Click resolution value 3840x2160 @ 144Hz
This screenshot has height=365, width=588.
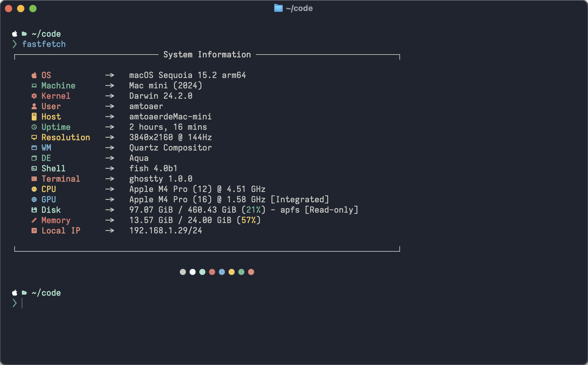click(171, 137)
